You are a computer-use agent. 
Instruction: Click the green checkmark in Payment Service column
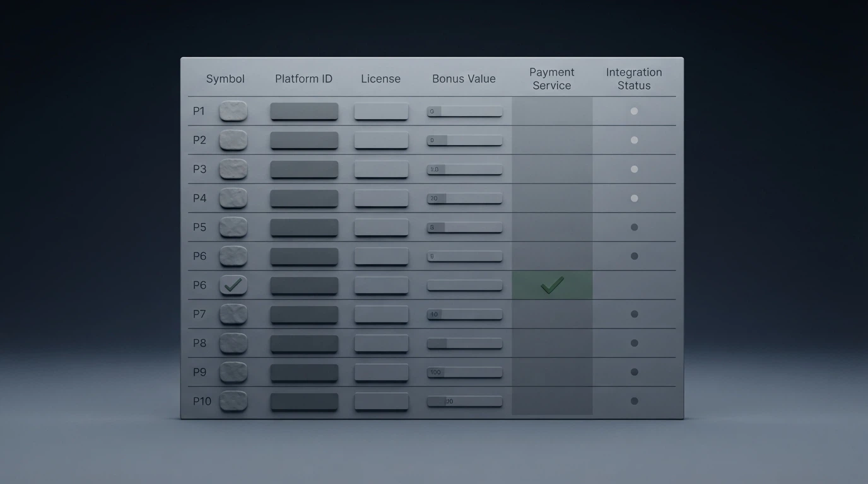pos(552,285)
